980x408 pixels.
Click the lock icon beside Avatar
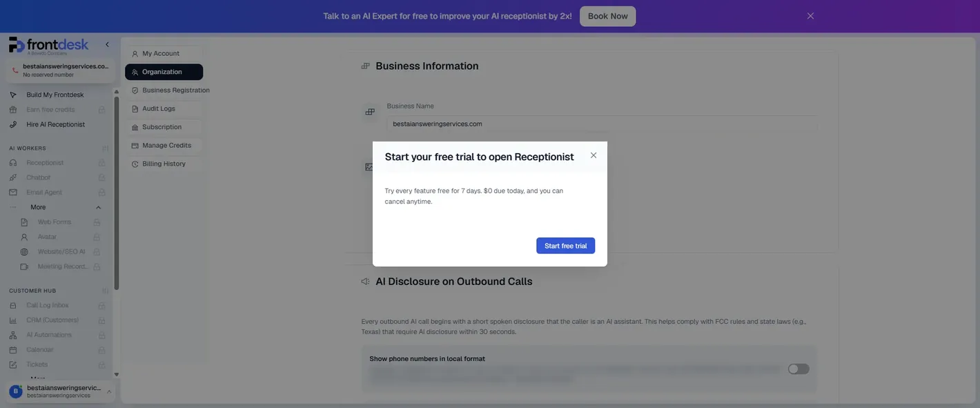click(97, 237)
